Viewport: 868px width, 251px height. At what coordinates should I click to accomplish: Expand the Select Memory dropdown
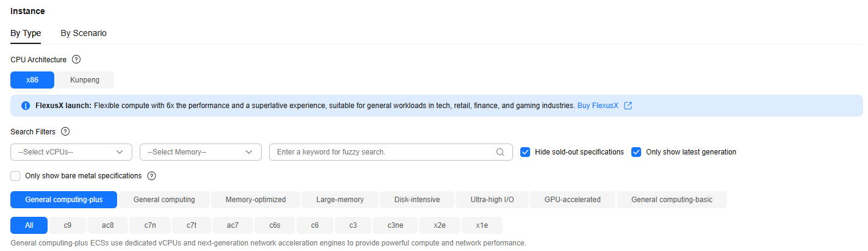[x=201, y=152]
